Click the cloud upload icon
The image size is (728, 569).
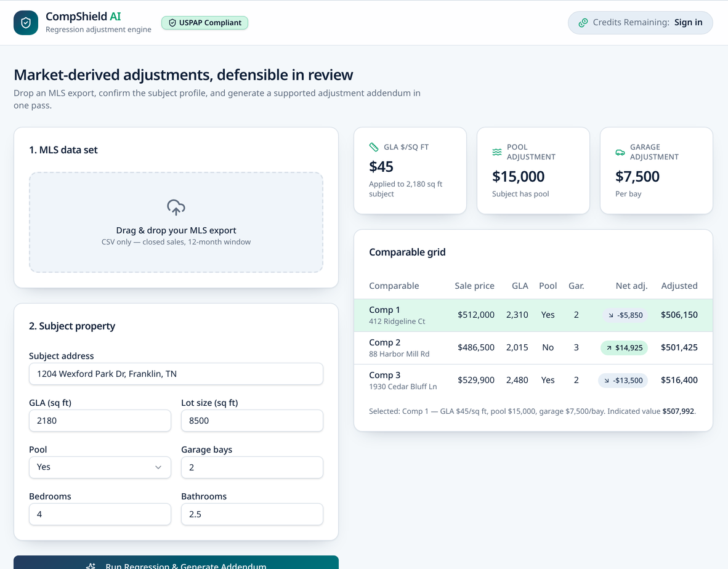(176, 208)
